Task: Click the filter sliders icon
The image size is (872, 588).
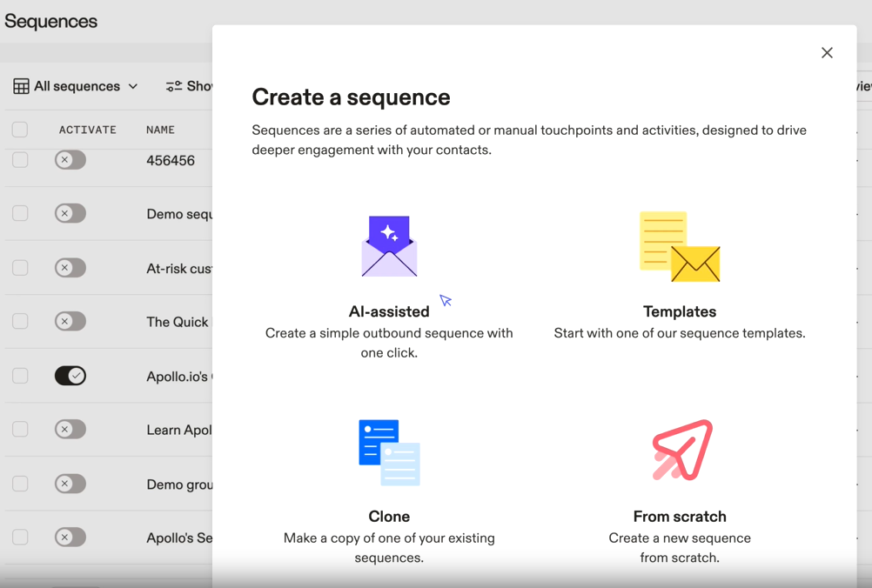Action: pos(173,86)
